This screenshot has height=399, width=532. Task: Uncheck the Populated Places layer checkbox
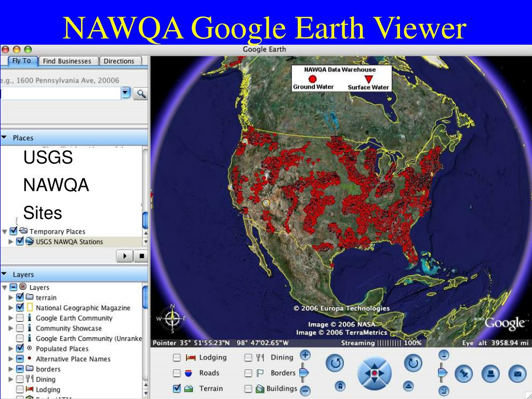pyautogui.click(x=20, y=348)
